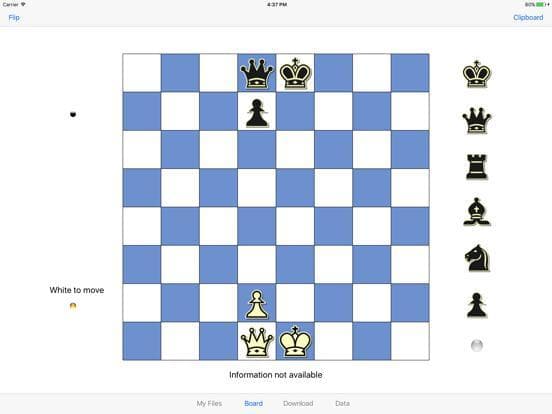552x414 pixels.
Task: Click the black pawn on the board
Action: point(257,113)
